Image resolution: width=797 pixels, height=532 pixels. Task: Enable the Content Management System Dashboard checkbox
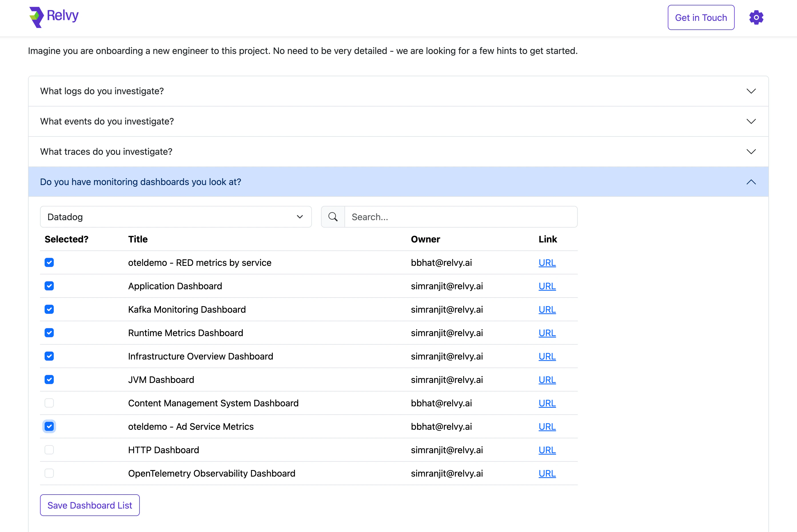click(x=49, y=403)
